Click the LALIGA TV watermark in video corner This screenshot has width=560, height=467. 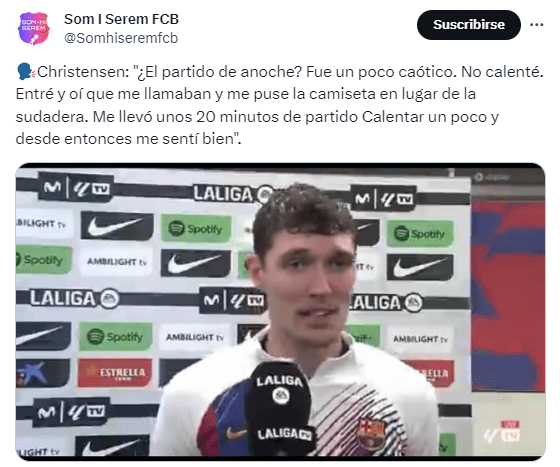(503, 431)
